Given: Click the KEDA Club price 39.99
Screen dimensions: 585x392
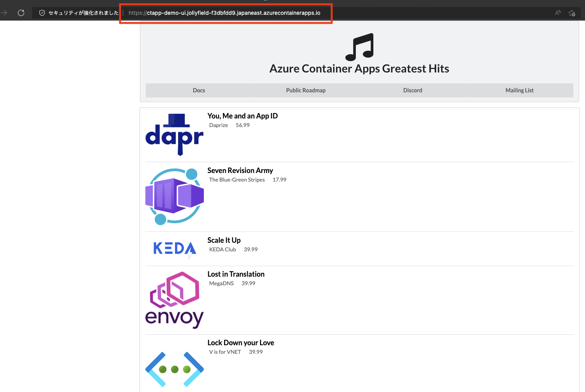Looking at the screenshot, I should coord(251,249).
